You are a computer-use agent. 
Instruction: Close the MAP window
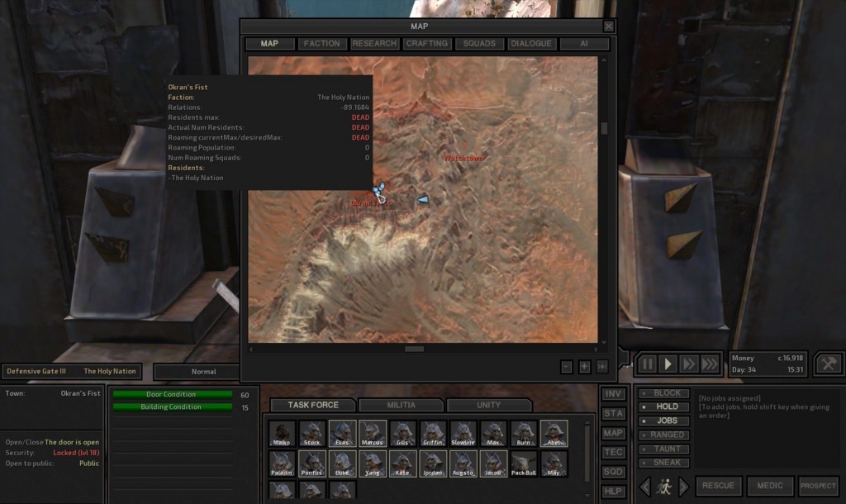pos(609,26)
